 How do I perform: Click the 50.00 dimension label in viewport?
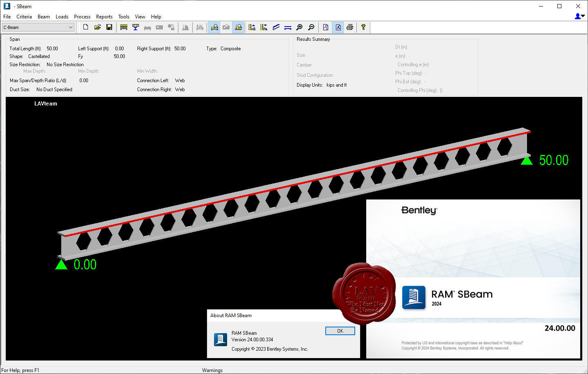(554, 160)
